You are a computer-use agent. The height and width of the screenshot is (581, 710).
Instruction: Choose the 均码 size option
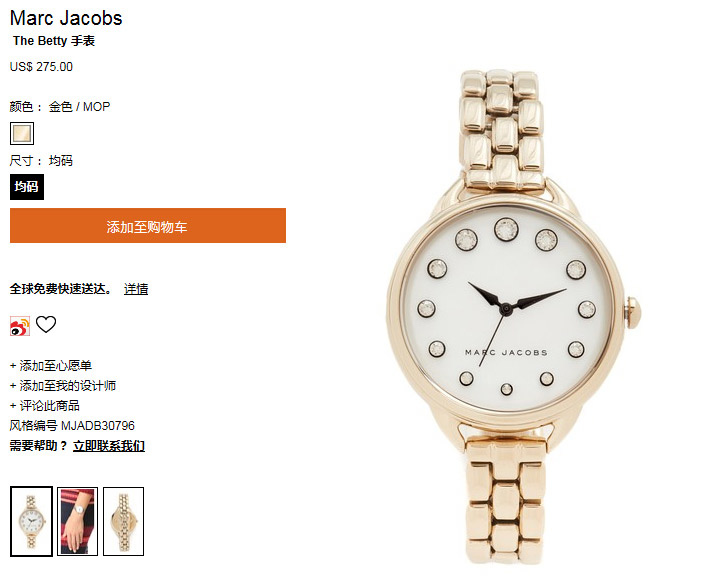click(27, 187)
